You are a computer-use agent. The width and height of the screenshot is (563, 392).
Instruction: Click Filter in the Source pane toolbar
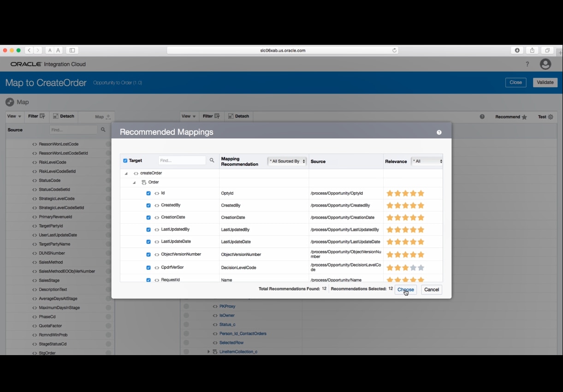[36, 116]
